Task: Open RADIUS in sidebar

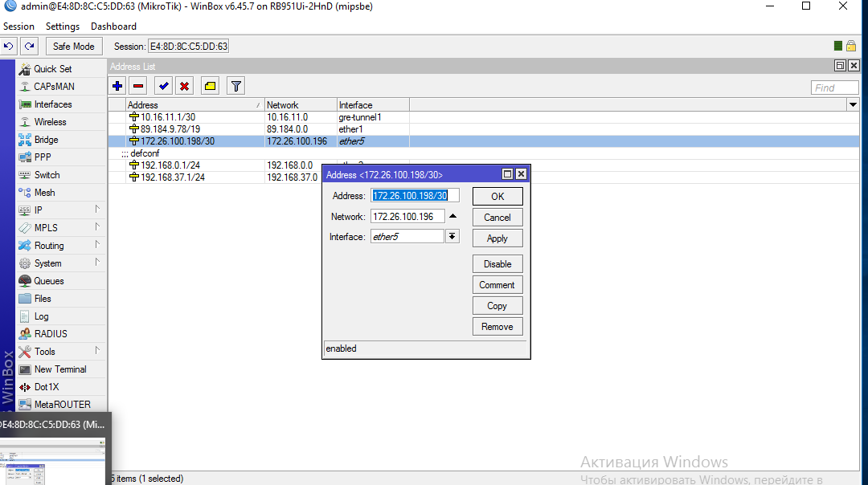Action: (x=51, y=334)
